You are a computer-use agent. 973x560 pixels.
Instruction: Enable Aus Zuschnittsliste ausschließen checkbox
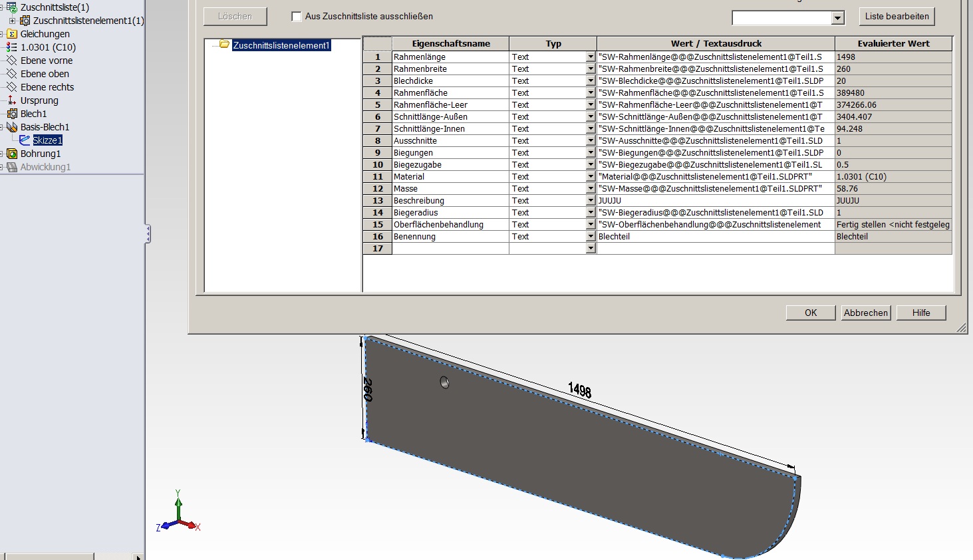point(297,16)
